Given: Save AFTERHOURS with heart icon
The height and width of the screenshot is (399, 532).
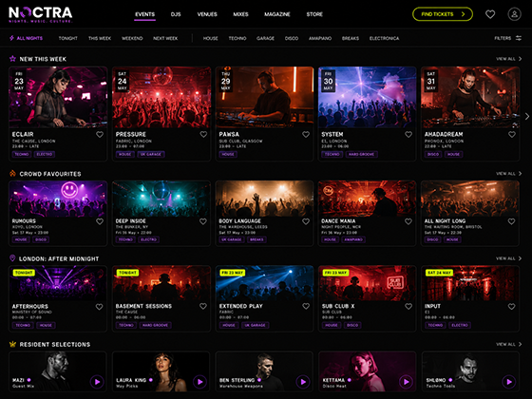Looking at the screenshot, I should [99, 307].
